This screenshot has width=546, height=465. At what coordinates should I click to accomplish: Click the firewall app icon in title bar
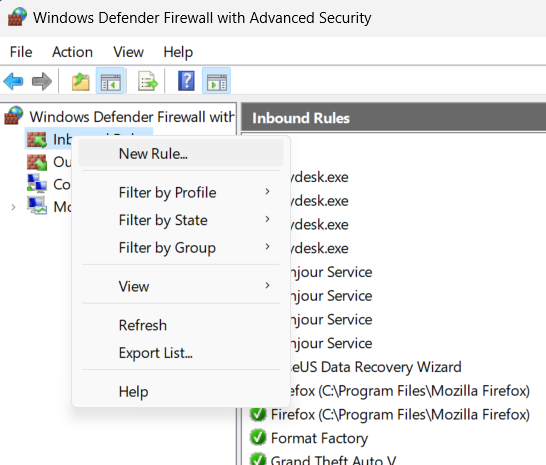click(x=17, y=17)
